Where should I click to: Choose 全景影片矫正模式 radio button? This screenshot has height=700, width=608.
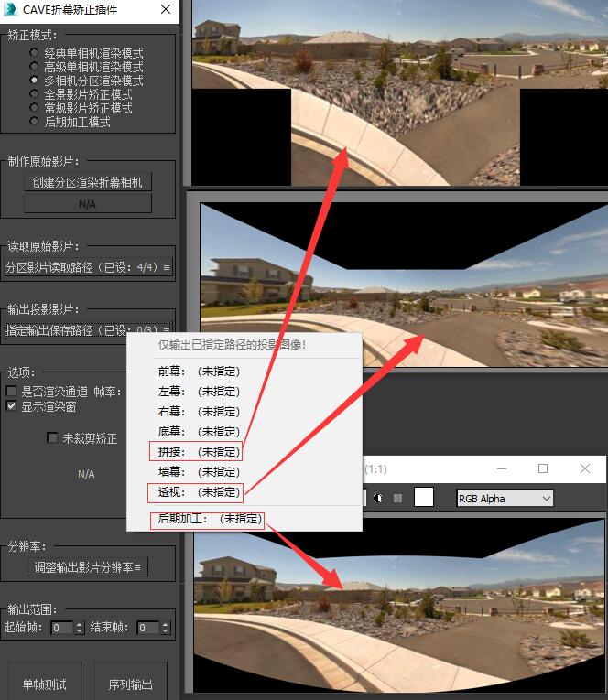point(35,94)
